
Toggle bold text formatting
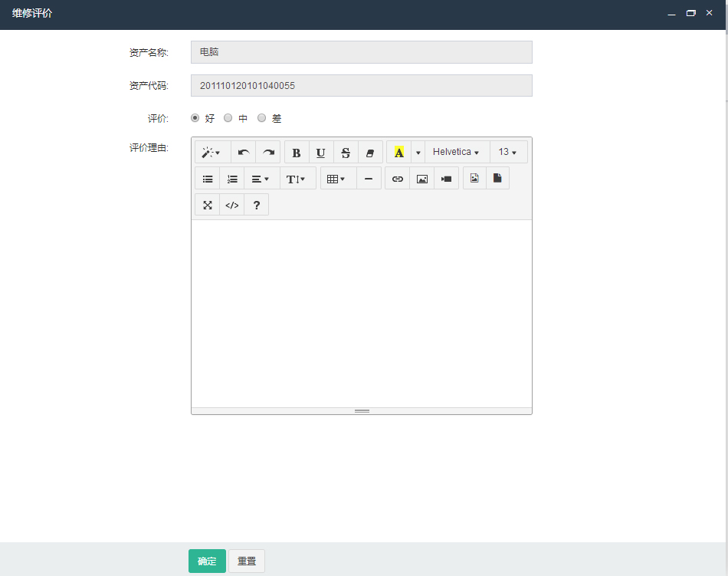(297, 152)
